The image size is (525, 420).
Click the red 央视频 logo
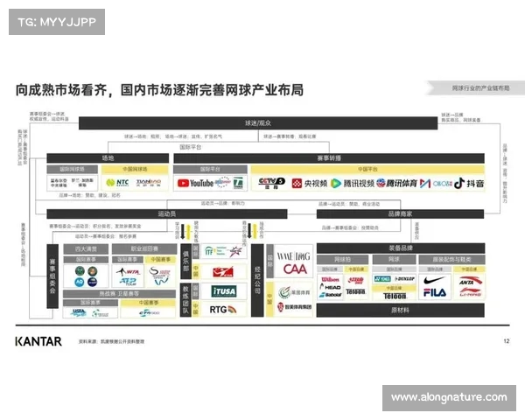309,184
